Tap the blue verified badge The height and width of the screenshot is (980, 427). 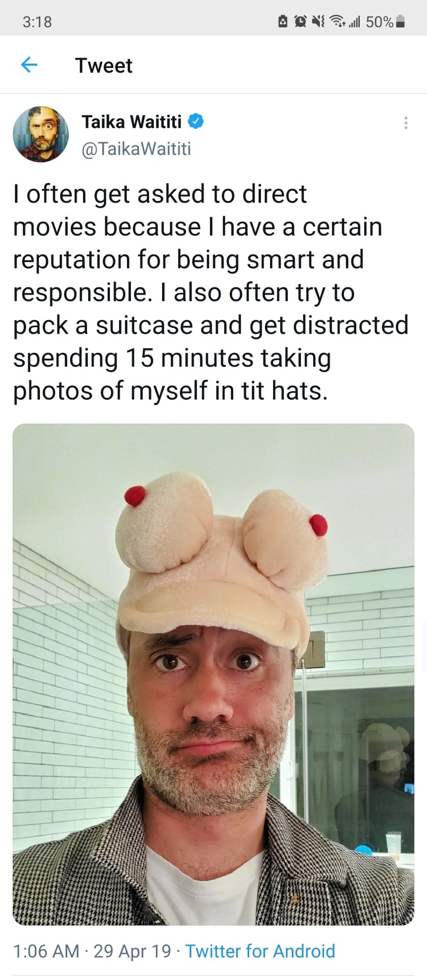(x=196, y=122)
